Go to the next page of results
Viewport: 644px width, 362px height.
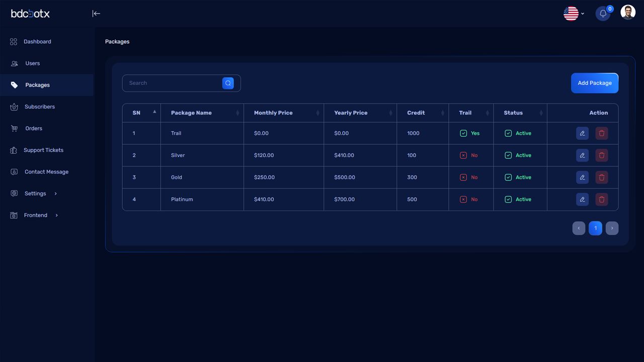tap(612, 228)
